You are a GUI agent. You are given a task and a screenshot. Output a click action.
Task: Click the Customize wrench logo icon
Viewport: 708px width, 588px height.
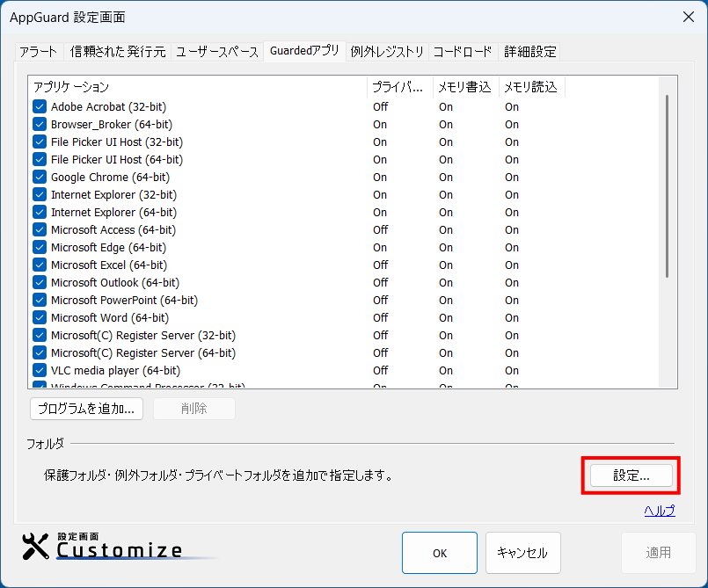click(x=36, y=547)
